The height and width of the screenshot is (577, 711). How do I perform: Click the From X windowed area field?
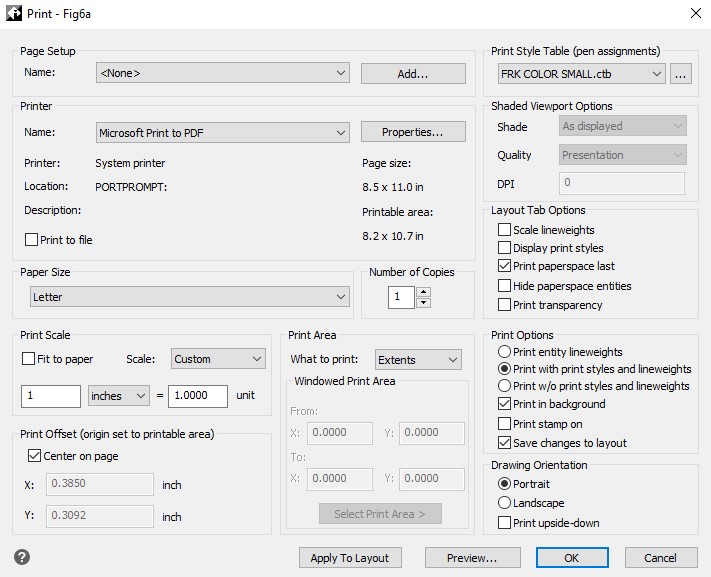pos(340,433)
